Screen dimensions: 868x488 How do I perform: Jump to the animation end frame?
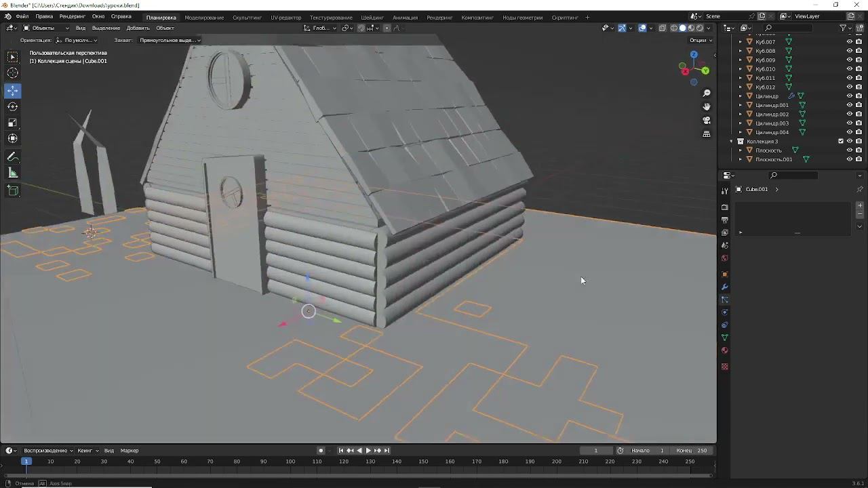(387, 451)
